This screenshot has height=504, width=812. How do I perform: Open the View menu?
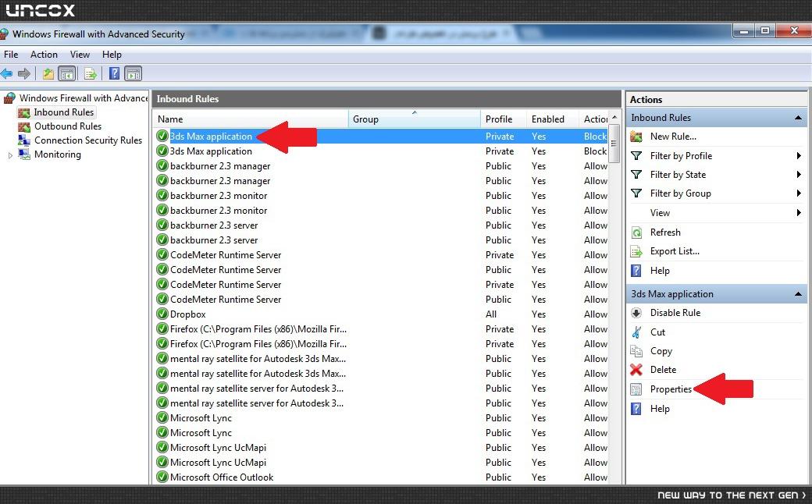pos(80,55)
